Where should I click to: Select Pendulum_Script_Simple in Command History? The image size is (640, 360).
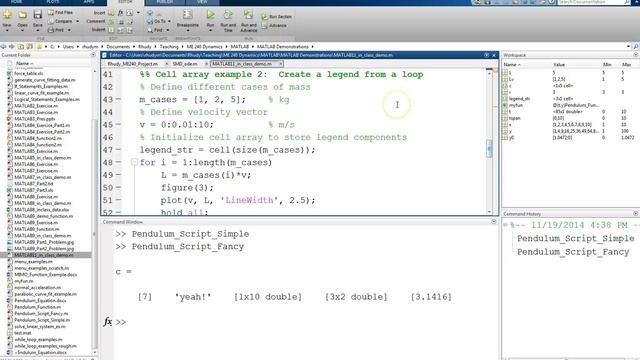(576, 238)
